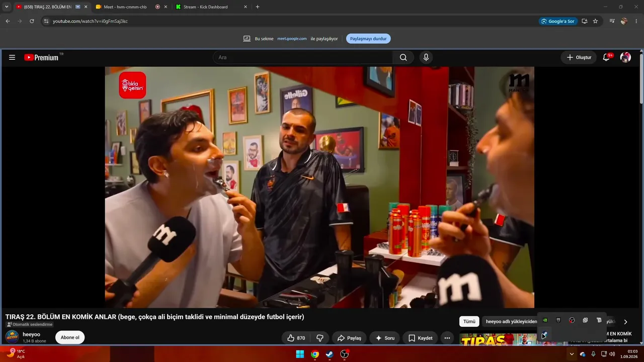The height and width of the screenshot is (362, 644).
Task: View site information icon in address bar
Action: pos(46,21)
